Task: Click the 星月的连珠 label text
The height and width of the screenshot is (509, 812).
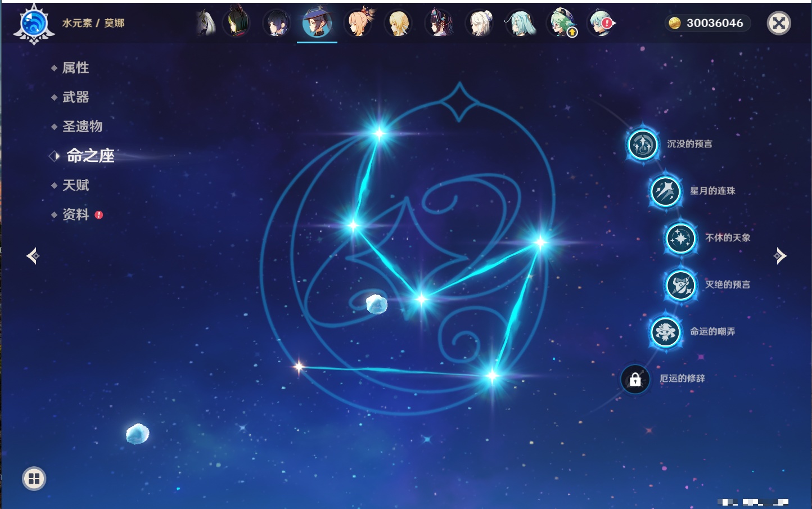Action: 712,191
